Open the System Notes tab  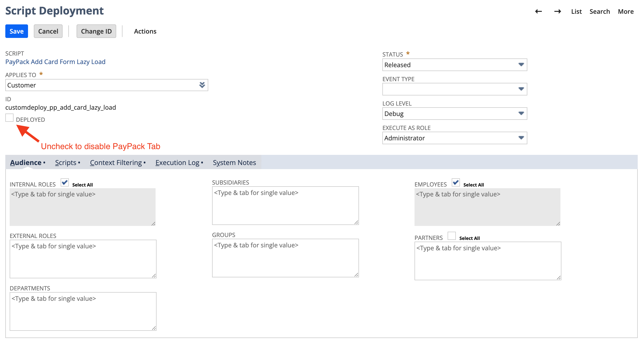234,162
